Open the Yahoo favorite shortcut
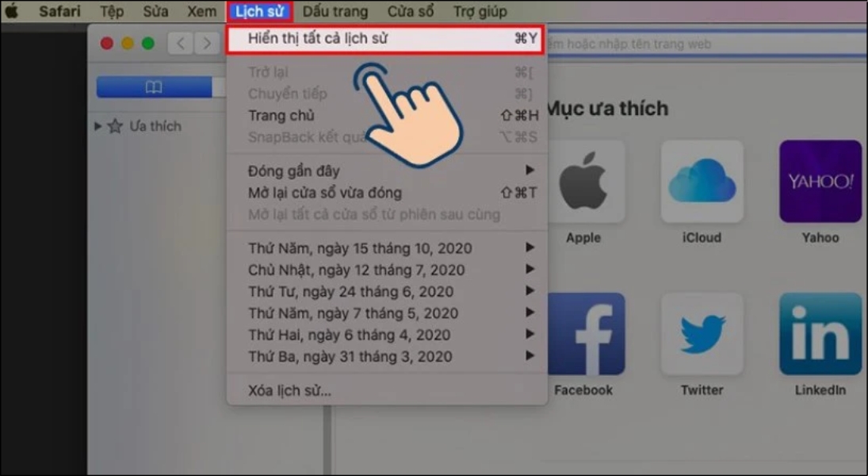 point(820,180)
